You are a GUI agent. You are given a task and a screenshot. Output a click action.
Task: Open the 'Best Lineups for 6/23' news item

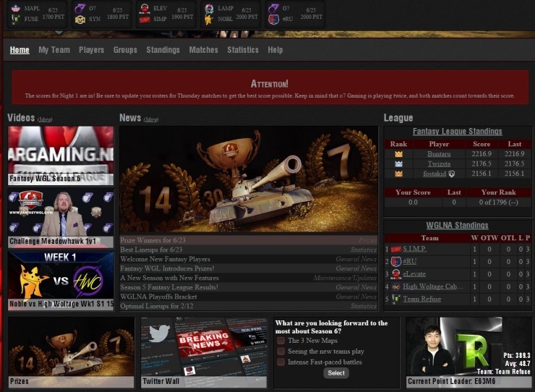(x=151, y=250)
